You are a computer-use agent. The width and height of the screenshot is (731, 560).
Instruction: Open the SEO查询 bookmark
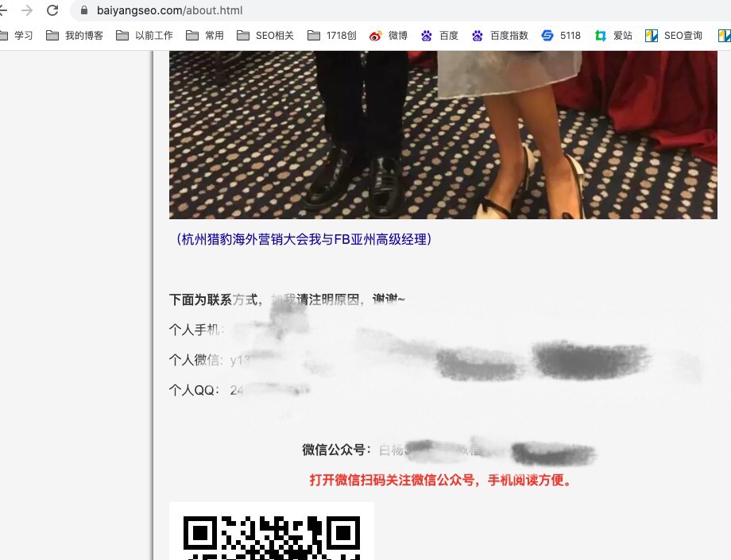(674, 36)
